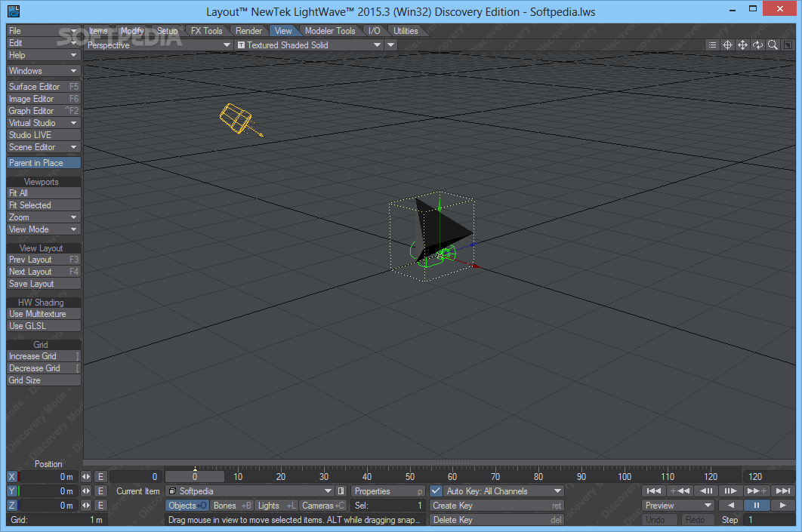Open the Image Editor
This screenshot has height=532, width=802.
tap(44, 99)
